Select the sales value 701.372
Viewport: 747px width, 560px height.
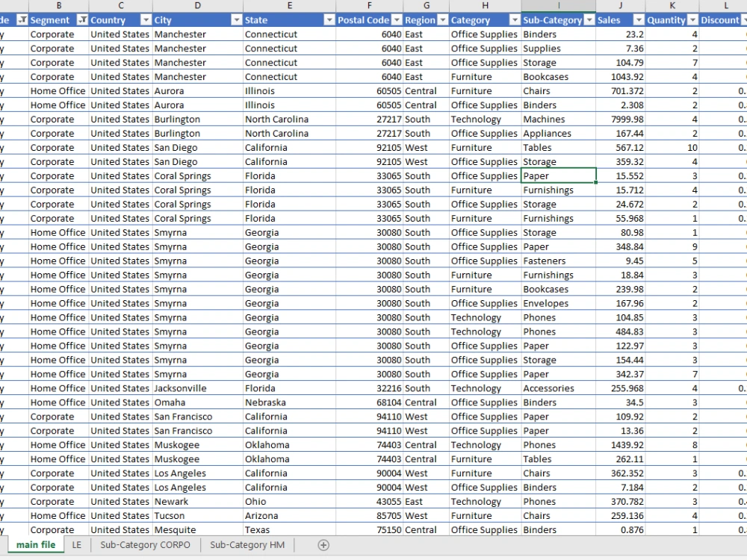tap(620, 91)
